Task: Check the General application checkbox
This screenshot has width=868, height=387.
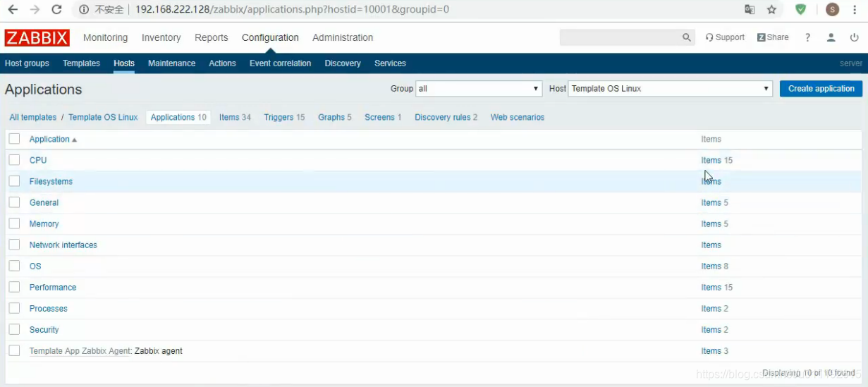Action: click(x=14, y=202)
